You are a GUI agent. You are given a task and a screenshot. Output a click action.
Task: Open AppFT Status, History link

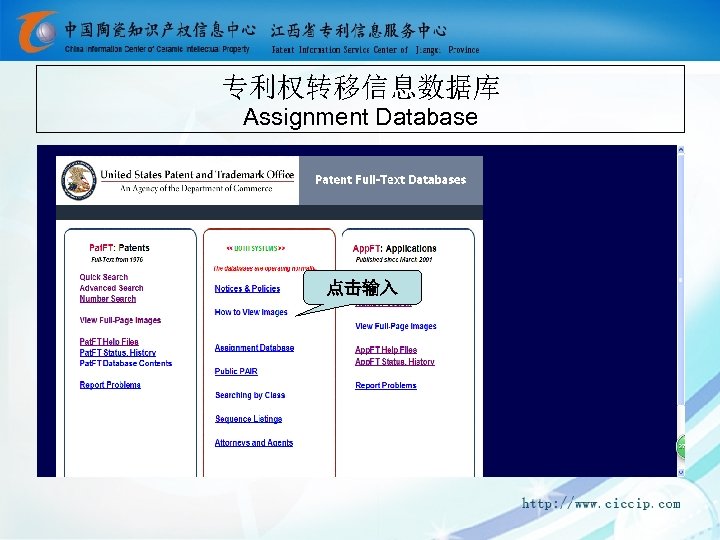(x=395, y=362)
